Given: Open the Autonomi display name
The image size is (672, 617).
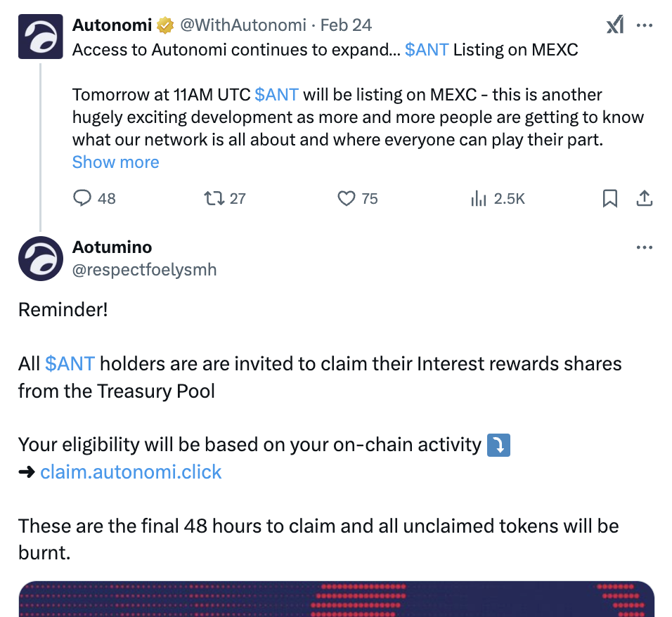Looking at the screenshot, I should pos(112,26).
